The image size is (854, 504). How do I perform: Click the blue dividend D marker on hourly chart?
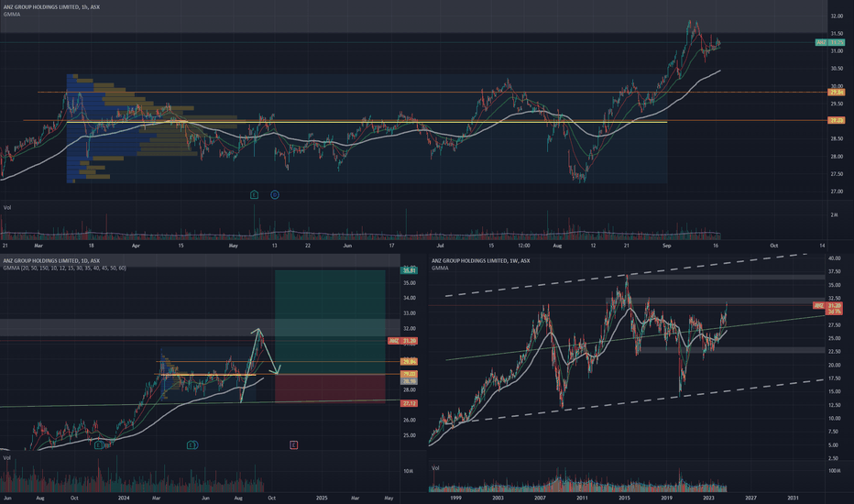275,194
